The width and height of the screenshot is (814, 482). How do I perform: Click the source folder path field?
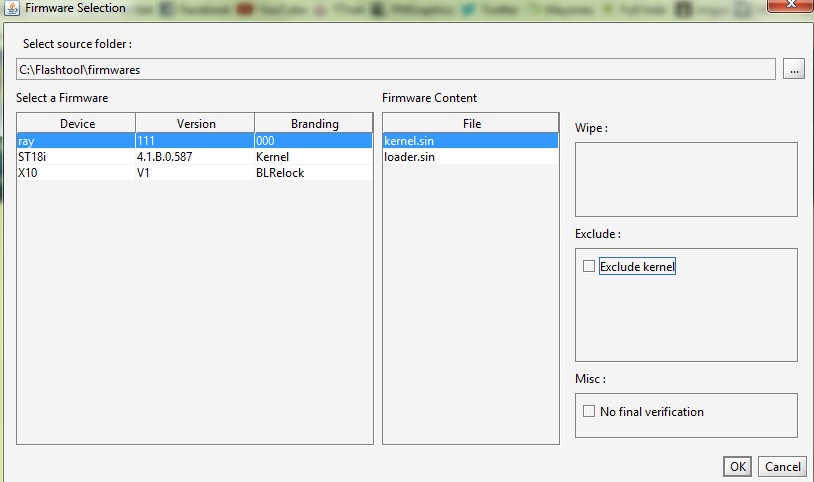[396, 70]
